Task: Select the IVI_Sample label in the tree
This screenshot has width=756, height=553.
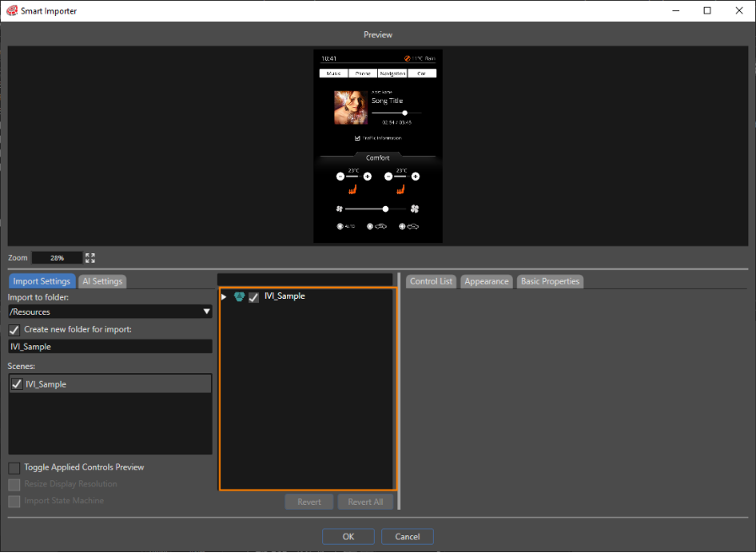Action: point(284,296)
